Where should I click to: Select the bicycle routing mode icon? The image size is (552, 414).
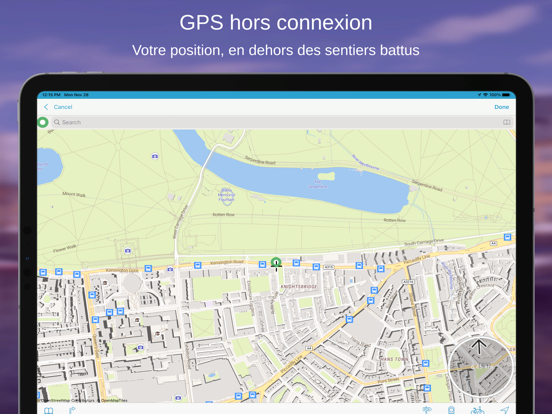[x=477, y=410]
